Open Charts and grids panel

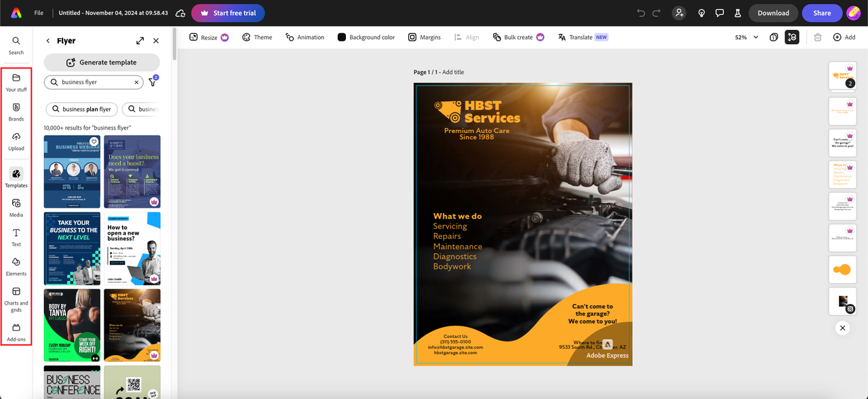pos(16,299)
